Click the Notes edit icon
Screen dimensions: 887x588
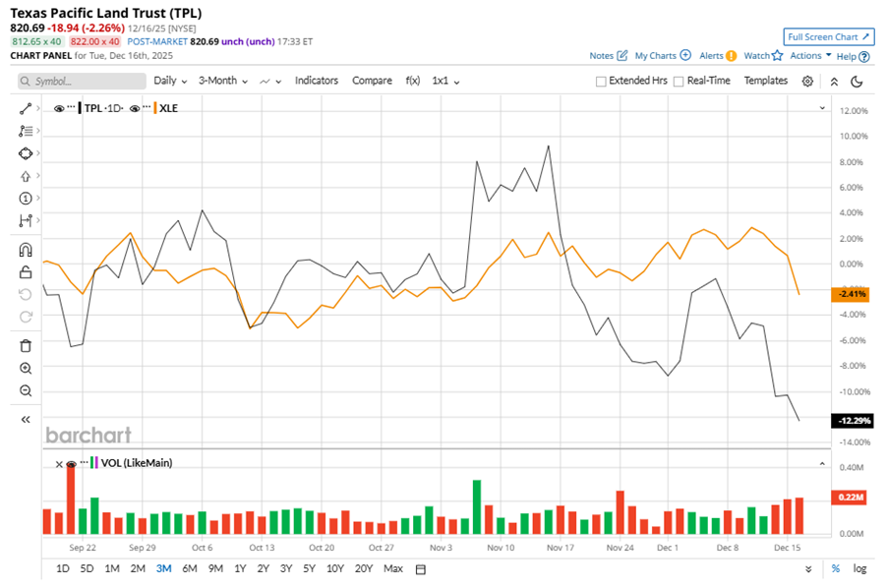coord(622,55)
